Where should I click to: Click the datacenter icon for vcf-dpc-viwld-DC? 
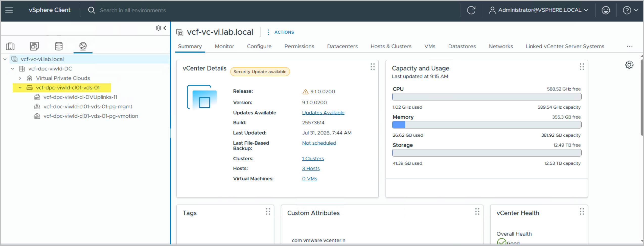[22, 69]
